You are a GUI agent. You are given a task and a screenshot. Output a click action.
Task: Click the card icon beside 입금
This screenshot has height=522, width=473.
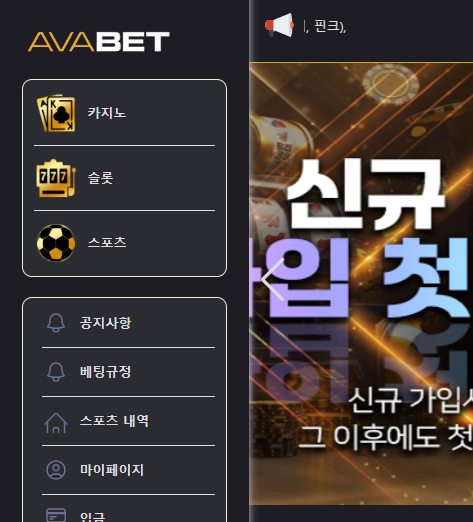[56, 515]
